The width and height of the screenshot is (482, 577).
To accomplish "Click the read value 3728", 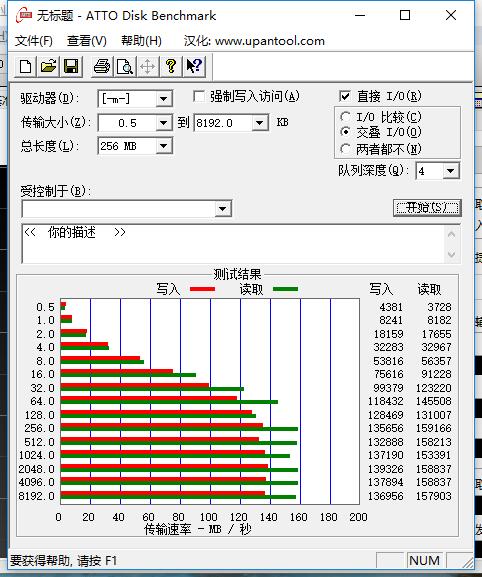I will [439, 307].
